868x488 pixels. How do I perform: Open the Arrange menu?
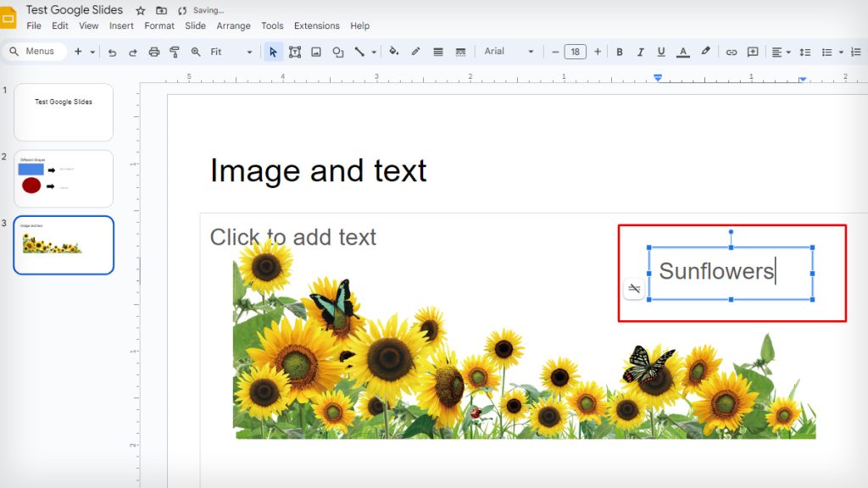(x=233, y=25)
